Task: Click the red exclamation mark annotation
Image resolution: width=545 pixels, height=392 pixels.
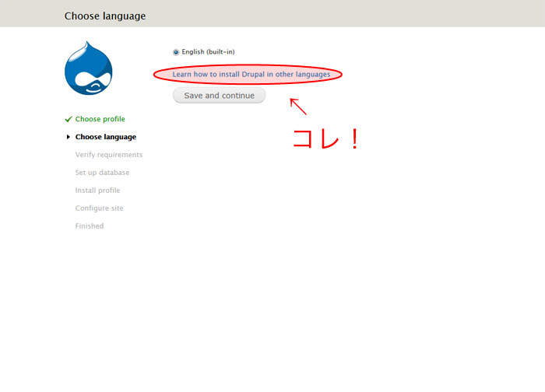Action: [x=353, y=138]
